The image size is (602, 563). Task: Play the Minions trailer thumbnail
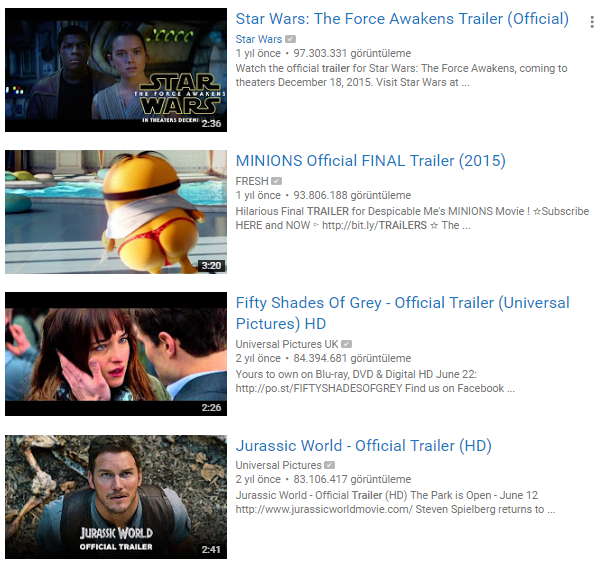[116, 212]
